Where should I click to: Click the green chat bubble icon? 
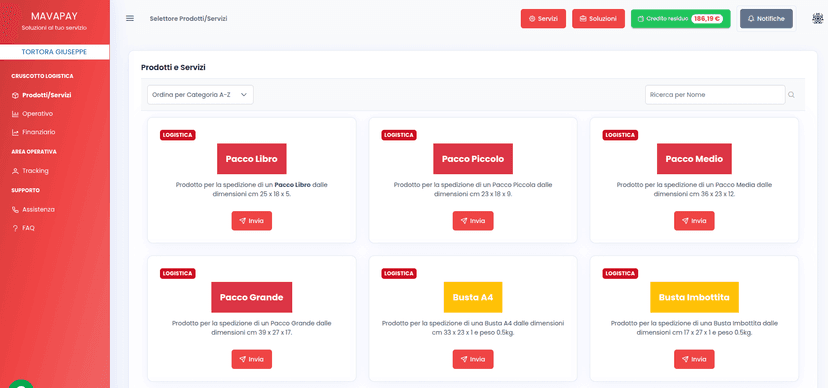click(21, 384)
